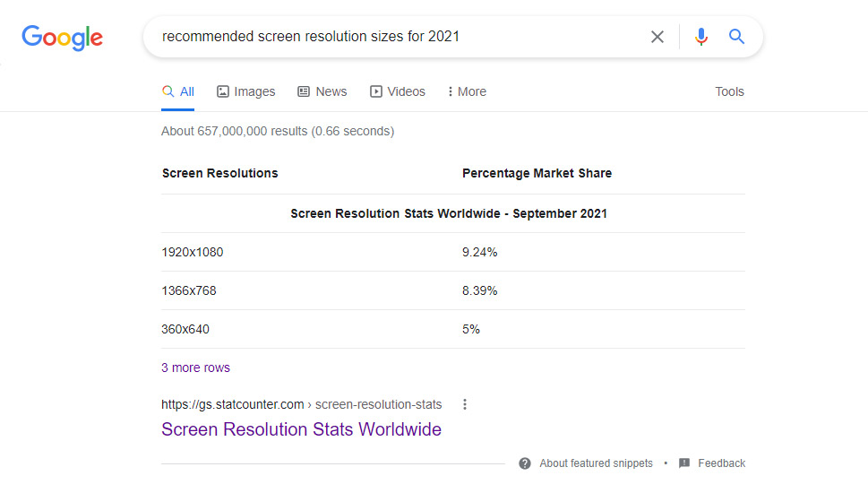Screen dimensions: 868x493
Task: Open the three-dot menu beside the statcounter URL
Action: (464, 404)
